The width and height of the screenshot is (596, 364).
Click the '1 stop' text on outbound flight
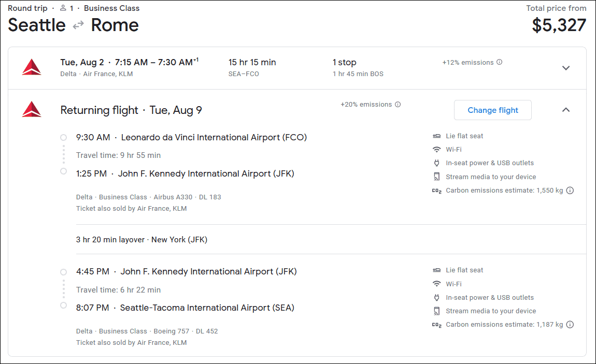point(344,62)
